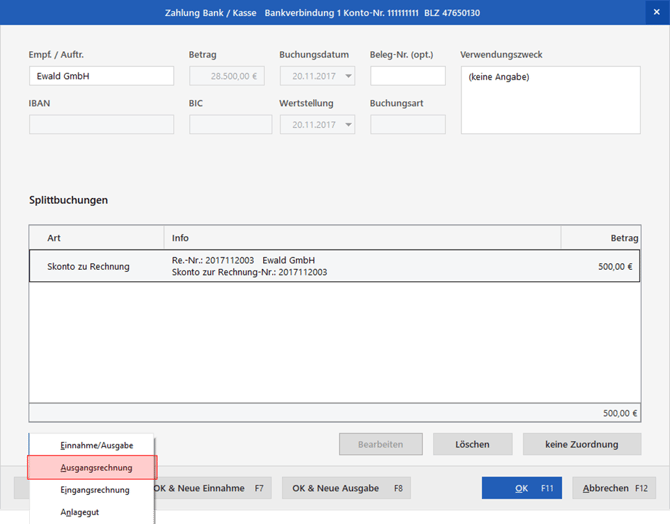Click the Buchungsart field
The image size is (670, 524).
407,125
